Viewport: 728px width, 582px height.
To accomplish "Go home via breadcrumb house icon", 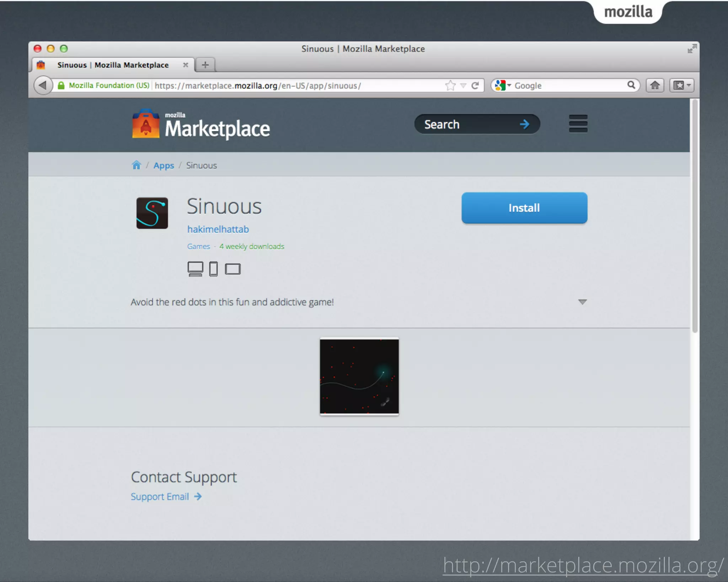I will (x=136, y=165).
